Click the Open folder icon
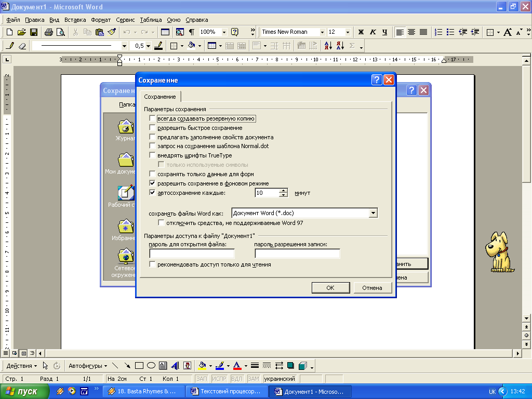The width and height of the screenshot is (532, 399). click(22, 32)
